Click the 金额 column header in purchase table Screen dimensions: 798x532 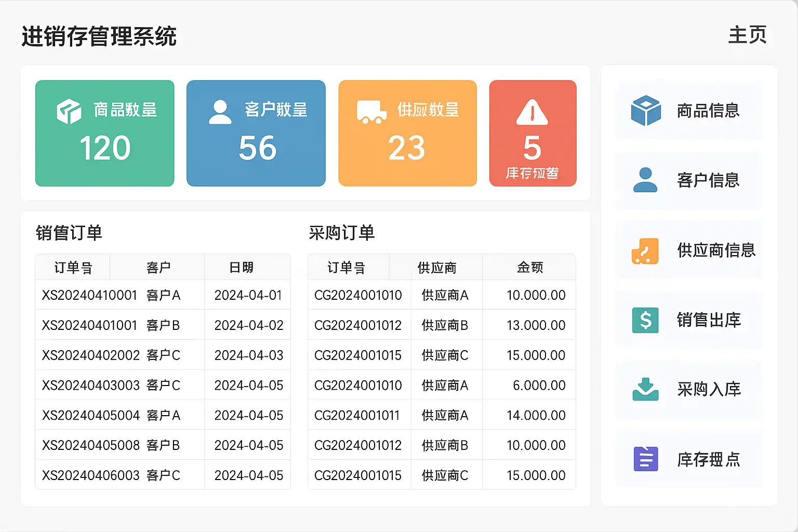[x=530, y=268]
